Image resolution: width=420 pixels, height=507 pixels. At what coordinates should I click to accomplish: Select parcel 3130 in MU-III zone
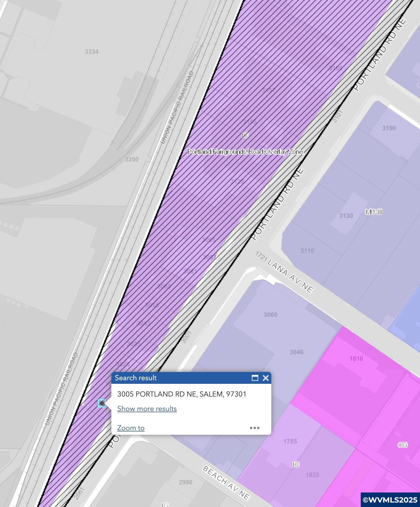[x=346, y=216]
